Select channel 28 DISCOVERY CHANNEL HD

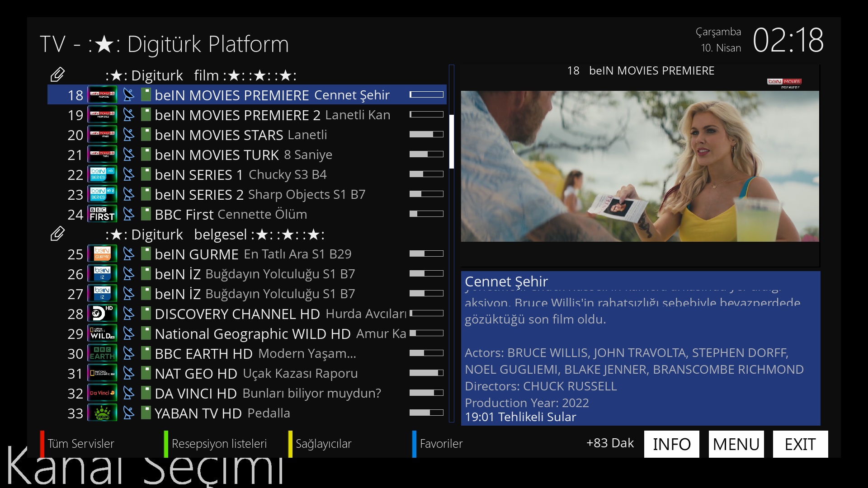(x=247, y=314)
